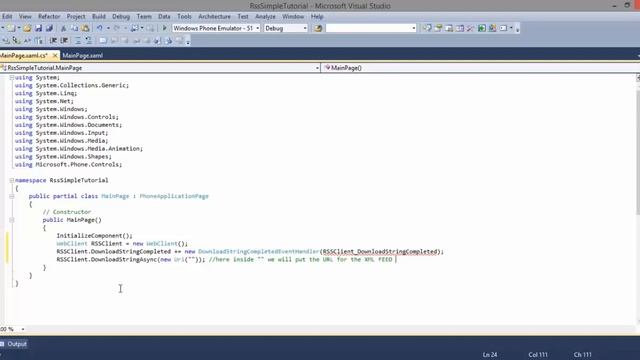Increase line indent via toolbar icon
This screenshot has height=360, width=640.
(64, 40)
